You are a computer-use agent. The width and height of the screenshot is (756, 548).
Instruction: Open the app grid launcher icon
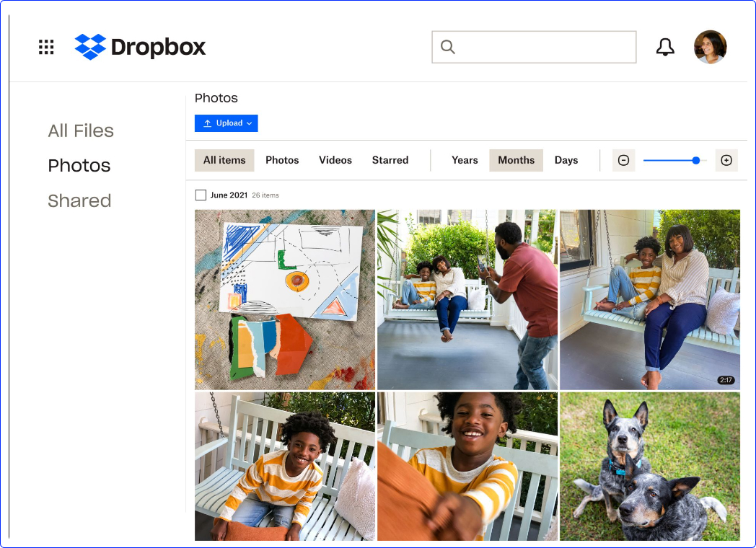[46, 48]
